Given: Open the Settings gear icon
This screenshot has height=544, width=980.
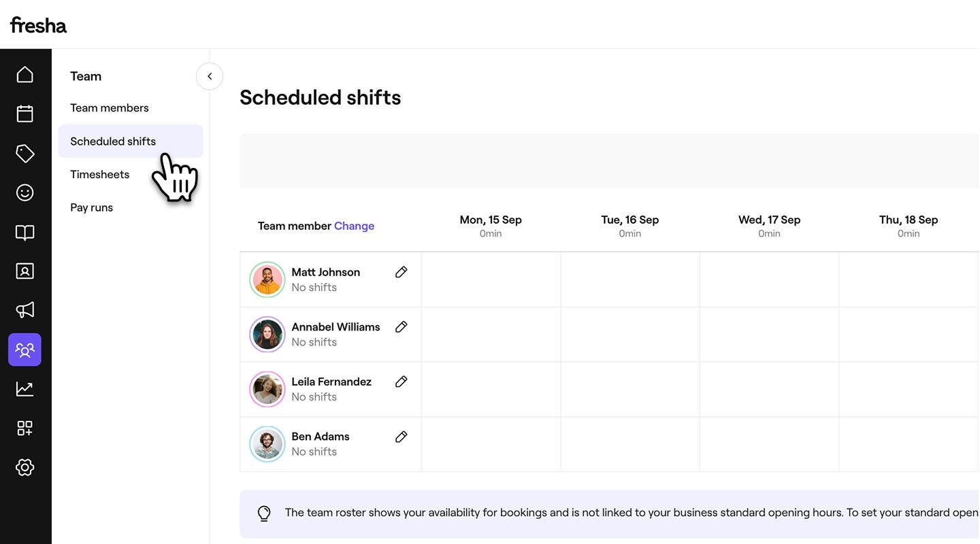Looking at the screenshot, I should click(x=25, y=467).
